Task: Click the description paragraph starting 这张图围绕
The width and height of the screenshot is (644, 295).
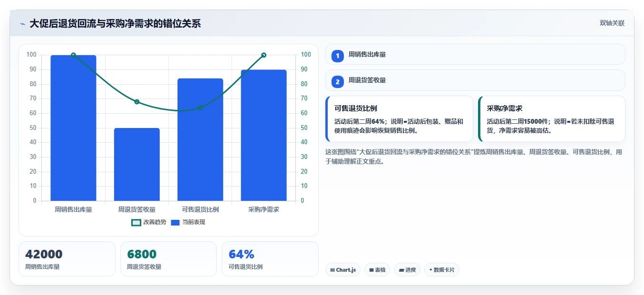Action: pyautogui.click(x=474, y=157)
